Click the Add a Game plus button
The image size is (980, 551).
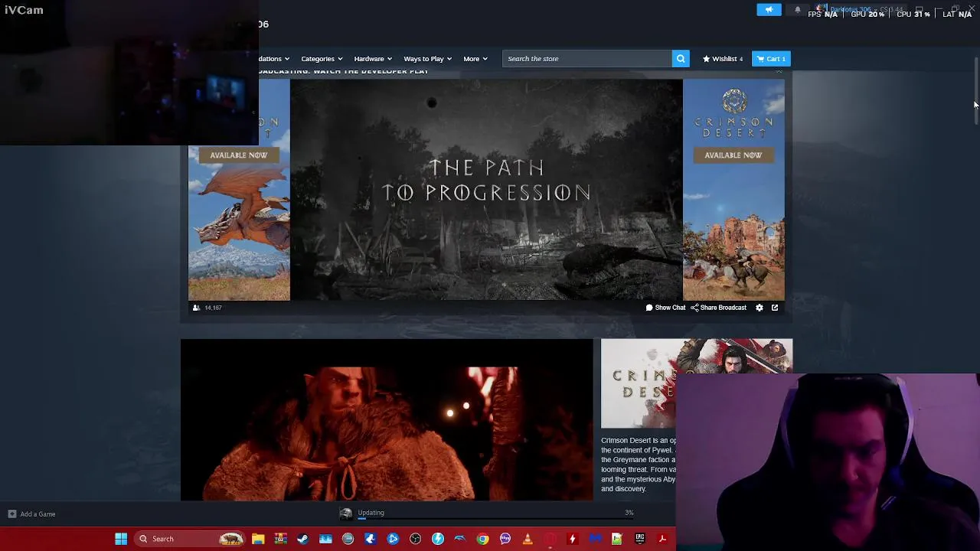[x=12, y=514]
